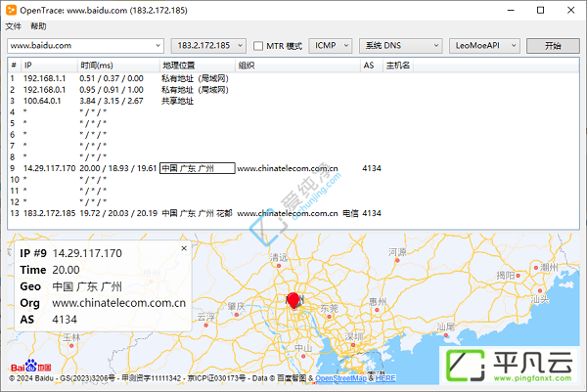
Task: Click 清远 city marker on map
Action: click(279, 266)
